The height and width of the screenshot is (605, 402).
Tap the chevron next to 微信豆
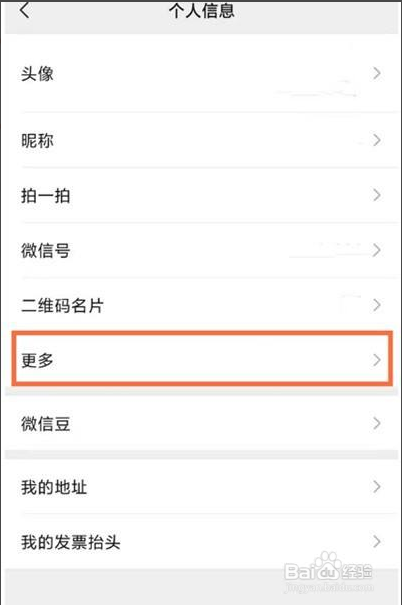click(x=377, y=423)
